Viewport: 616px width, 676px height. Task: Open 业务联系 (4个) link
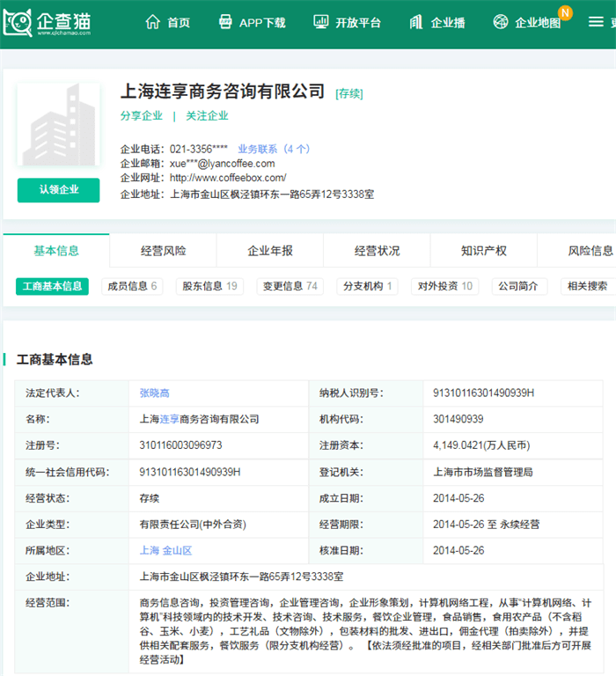(274, 149)
